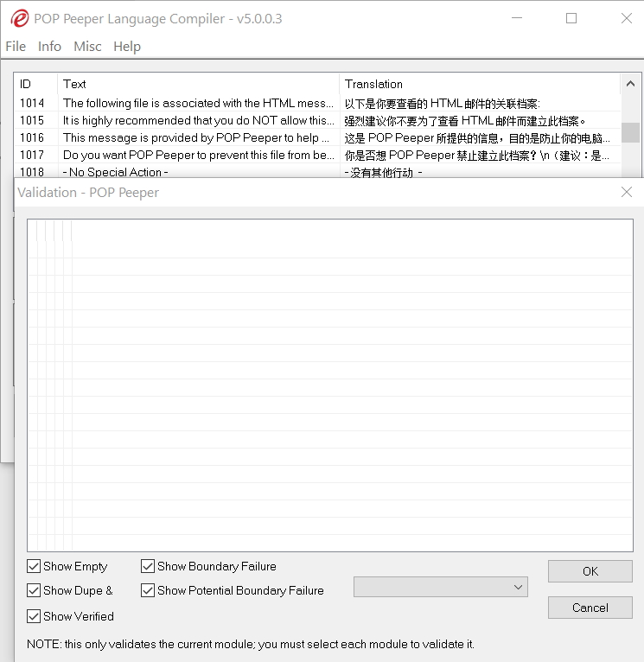Select row 1017 'Do you want POP Peeper'
The height and width of the screenshot is (662, 644).
point(317,155)
